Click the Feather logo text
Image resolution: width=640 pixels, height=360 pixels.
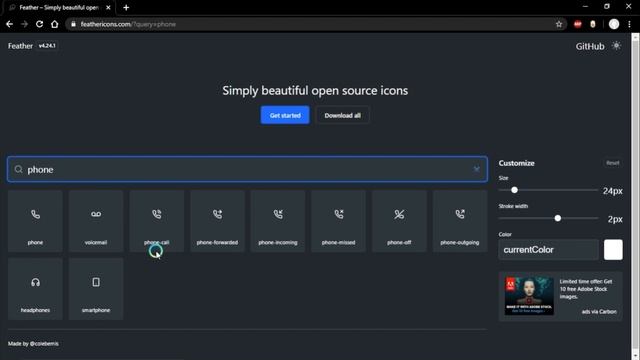pyautogui.click(x=20, y=46)
